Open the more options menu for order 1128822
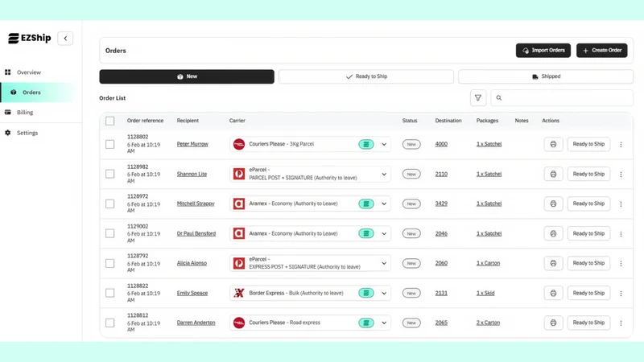The width and height of the screenshot is (644, 362). [x=621, y=294]
